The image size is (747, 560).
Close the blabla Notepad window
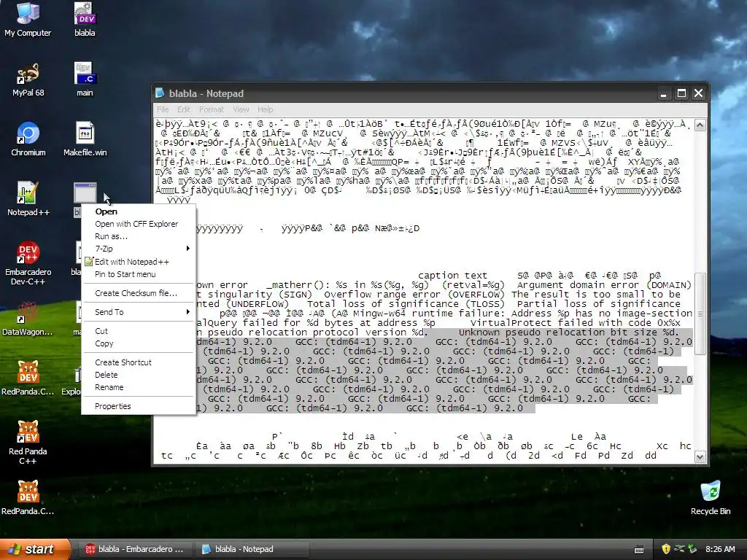click(x=698, y=93)
